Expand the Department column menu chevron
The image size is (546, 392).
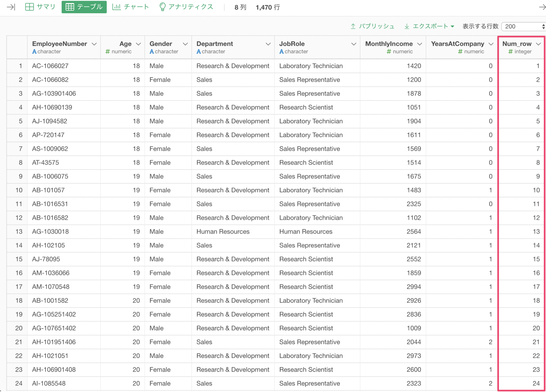point(268,44)
